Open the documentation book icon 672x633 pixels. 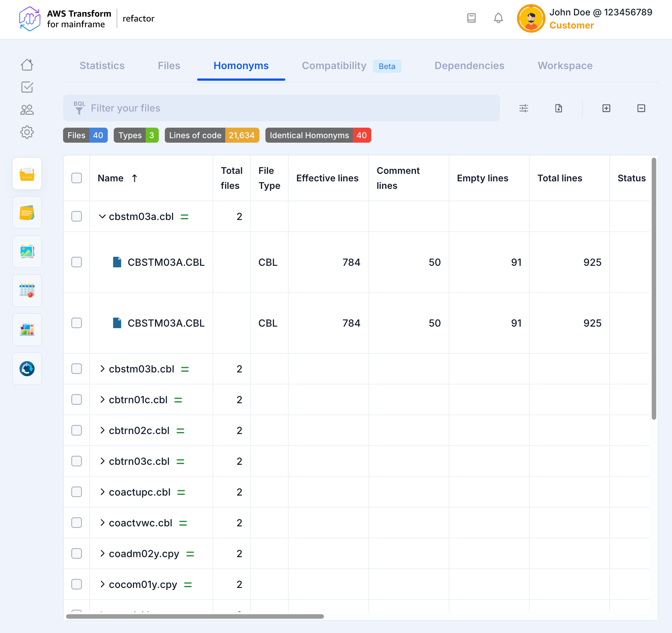pyautogui.click(x=471, y=18)
